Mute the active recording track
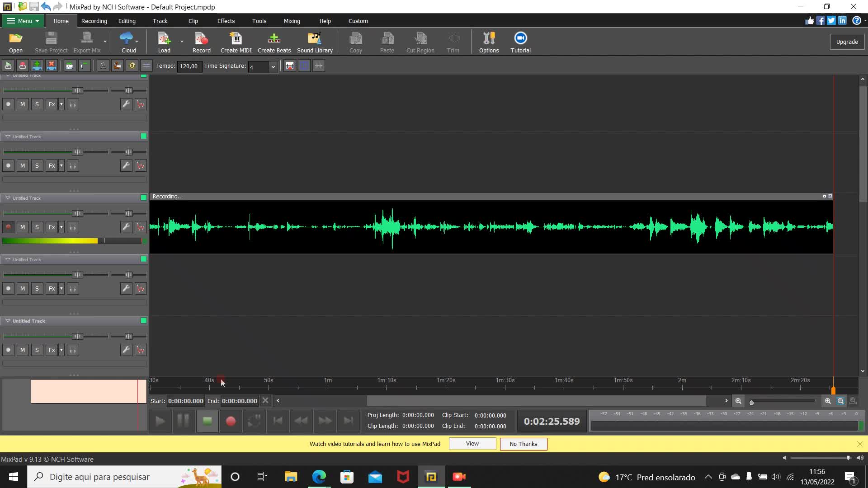The image size is (868, 488). tap(23, 227)
